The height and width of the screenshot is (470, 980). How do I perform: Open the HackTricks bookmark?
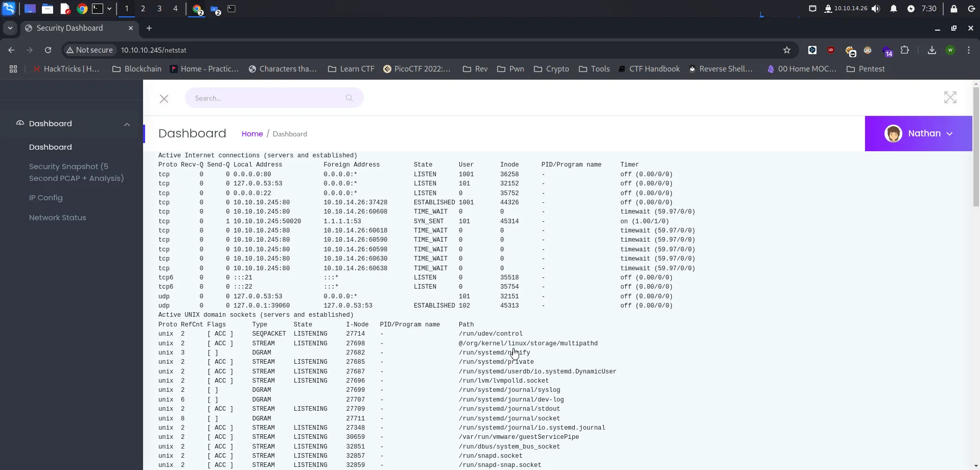coord(66,69)
